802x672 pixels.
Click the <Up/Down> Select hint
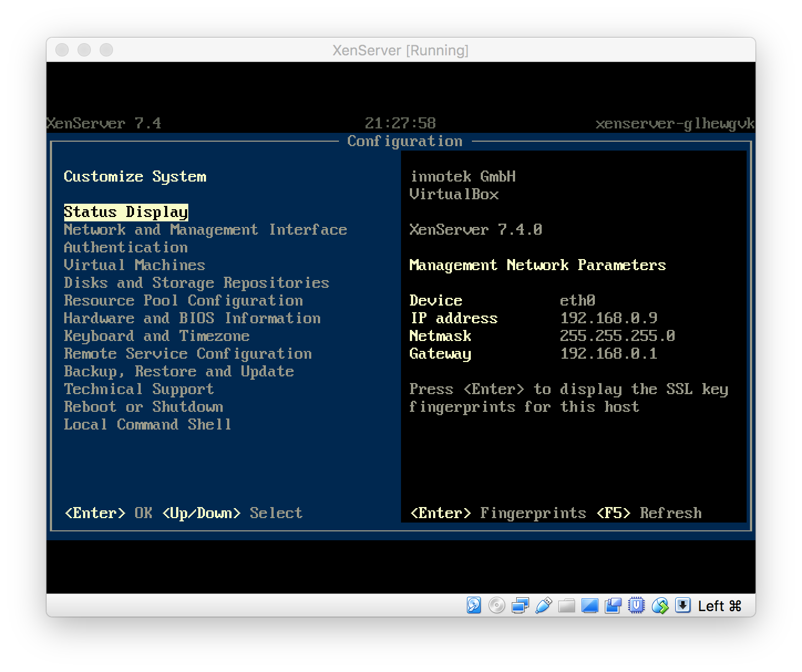(x=233, y=513)
